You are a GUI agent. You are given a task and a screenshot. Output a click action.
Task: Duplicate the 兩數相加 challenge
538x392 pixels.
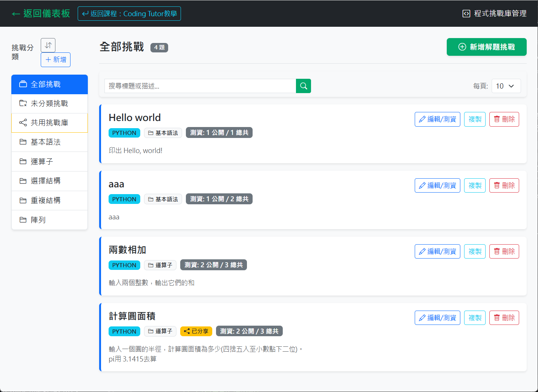[475, 251]
